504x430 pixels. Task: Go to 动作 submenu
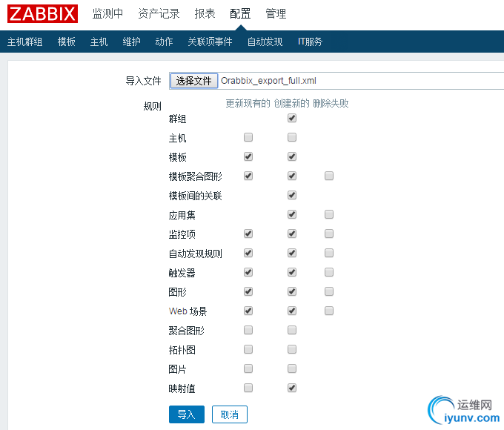tap(164, 42)
